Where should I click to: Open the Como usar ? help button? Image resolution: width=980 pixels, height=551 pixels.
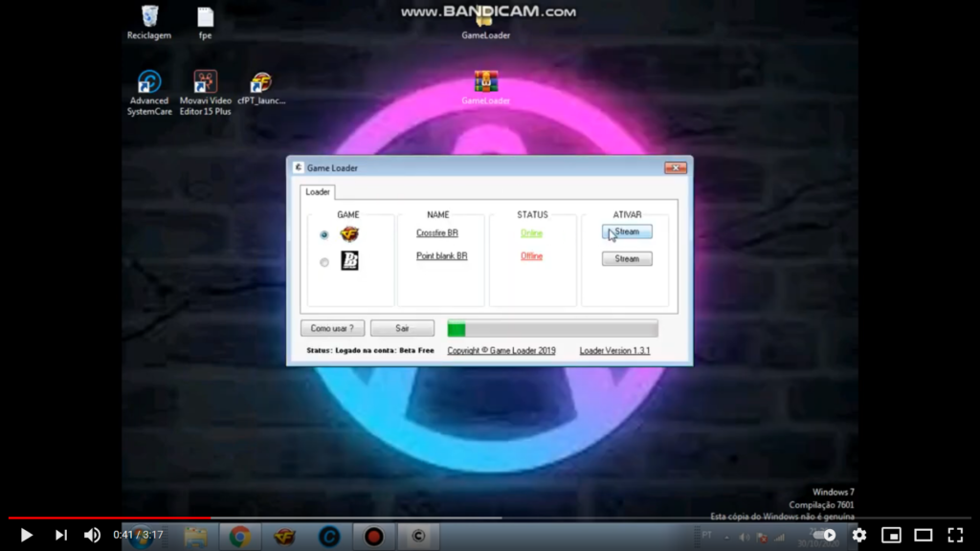click(x=332, y=328)
